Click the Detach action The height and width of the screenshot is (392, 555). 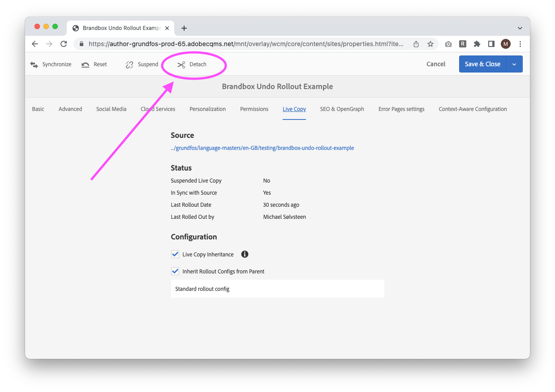[192, 64]
